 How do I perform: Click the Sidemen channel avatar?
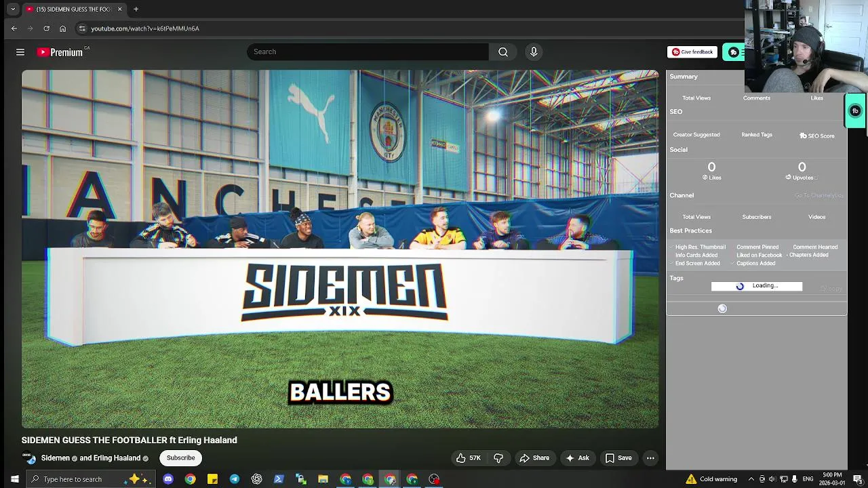pos(29,458)
